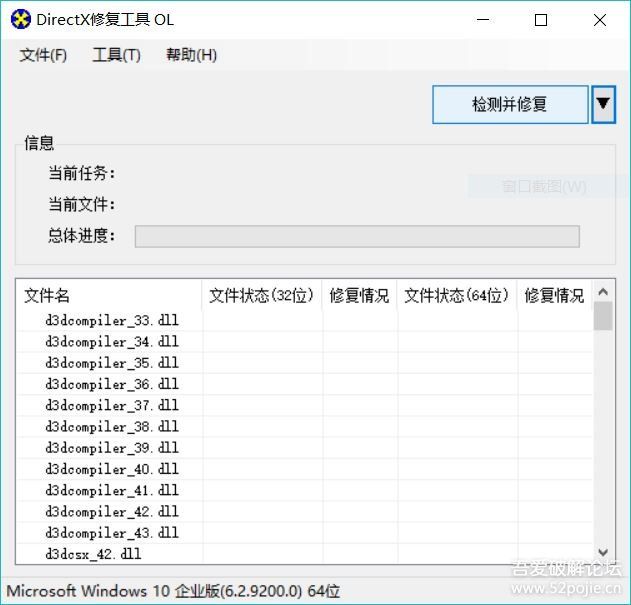
Task: Sort by 文件状态(32位) column header
Action: tap(262, 295)
